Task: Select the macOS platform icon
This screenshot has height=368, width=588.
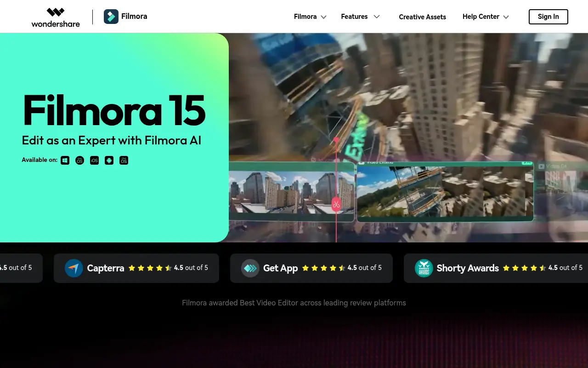Action: coord(80,160)
